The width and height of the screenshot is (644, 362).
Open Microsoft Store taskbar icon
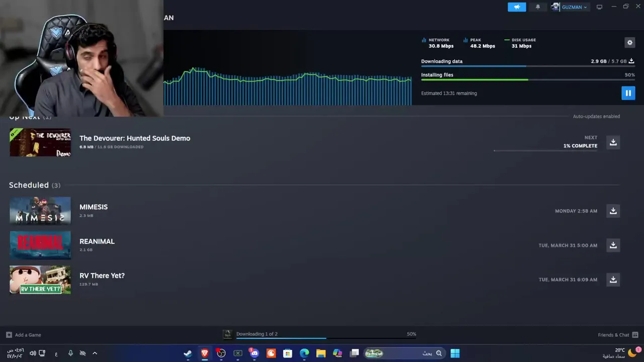point(287,353)
